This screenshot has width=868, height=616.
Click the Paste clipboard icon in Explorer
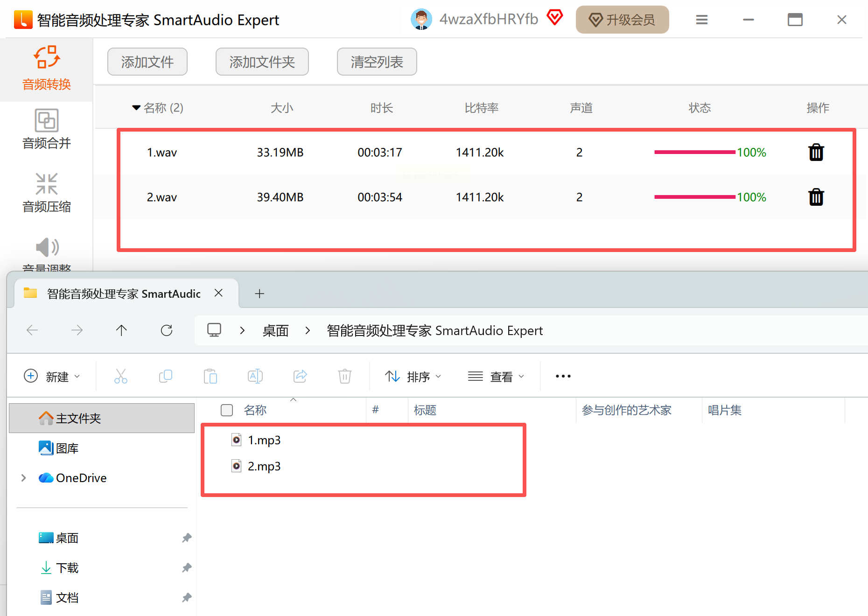click(x=210, y=376)
